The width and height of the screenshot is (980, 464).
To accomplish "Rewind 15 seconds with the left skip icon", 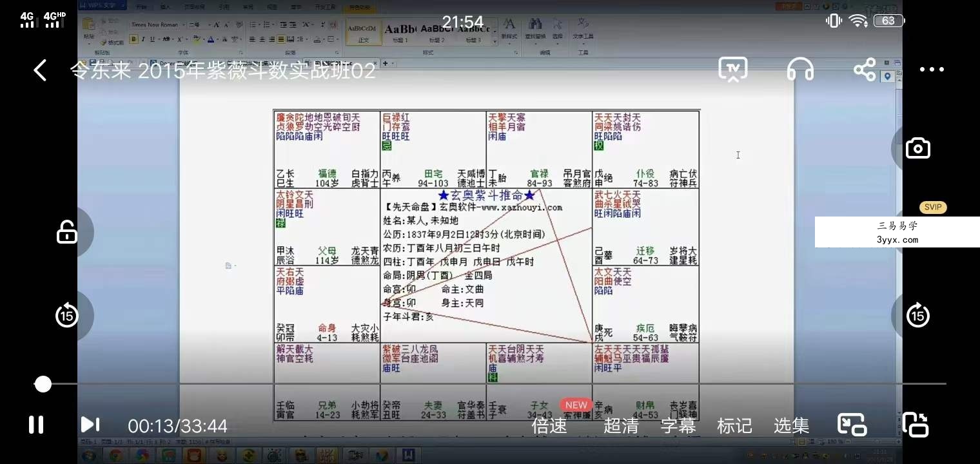I will 67,316.
